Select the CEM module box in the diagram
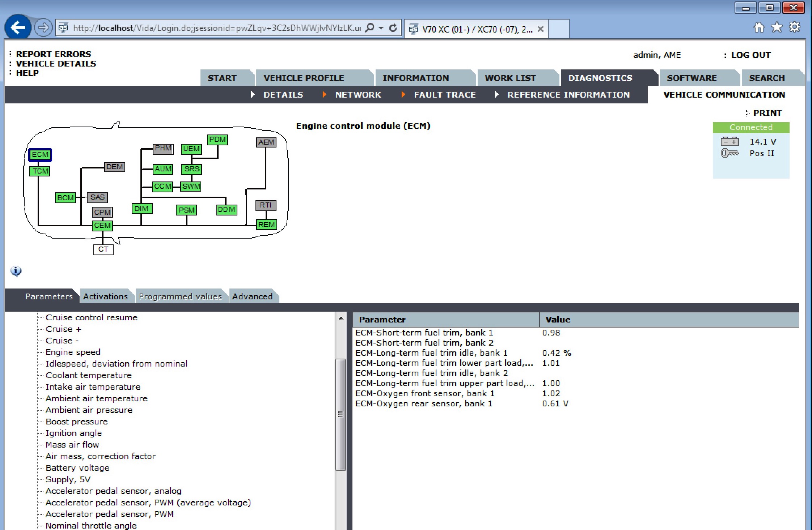Viewport: 812px width, 530px height. point(102,226)
